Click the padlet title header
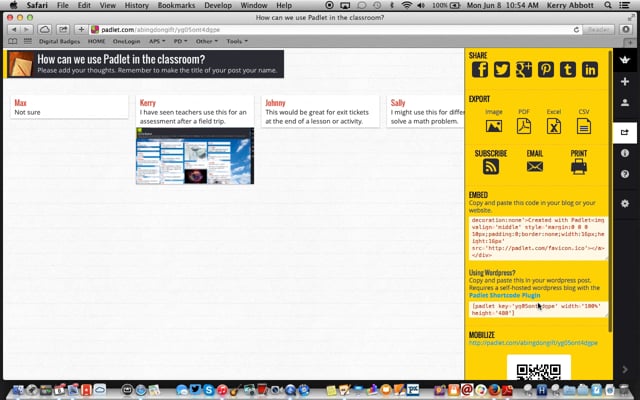The width and height of the screenshot is (640, 400). coord(145,64)
